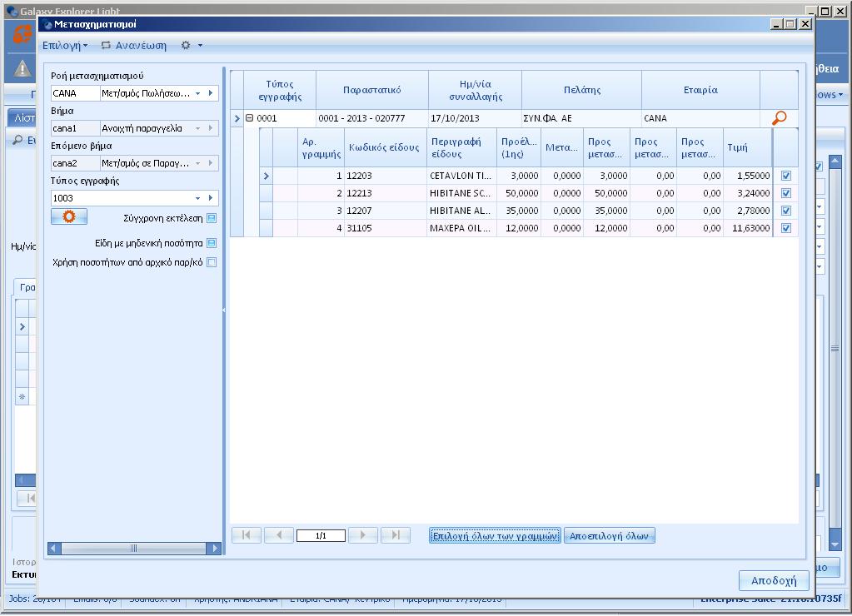Click the CETAVLON description cell

(461, 176)
